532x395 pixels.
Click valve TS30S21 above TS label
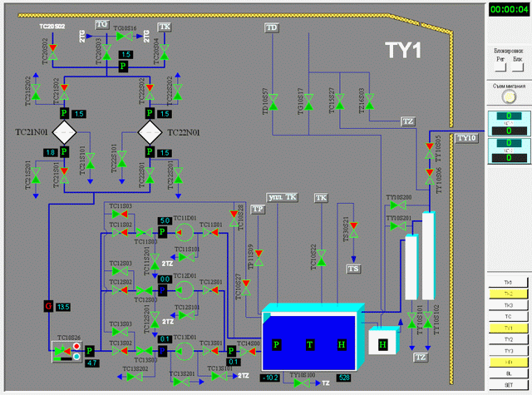pos(353,230)
